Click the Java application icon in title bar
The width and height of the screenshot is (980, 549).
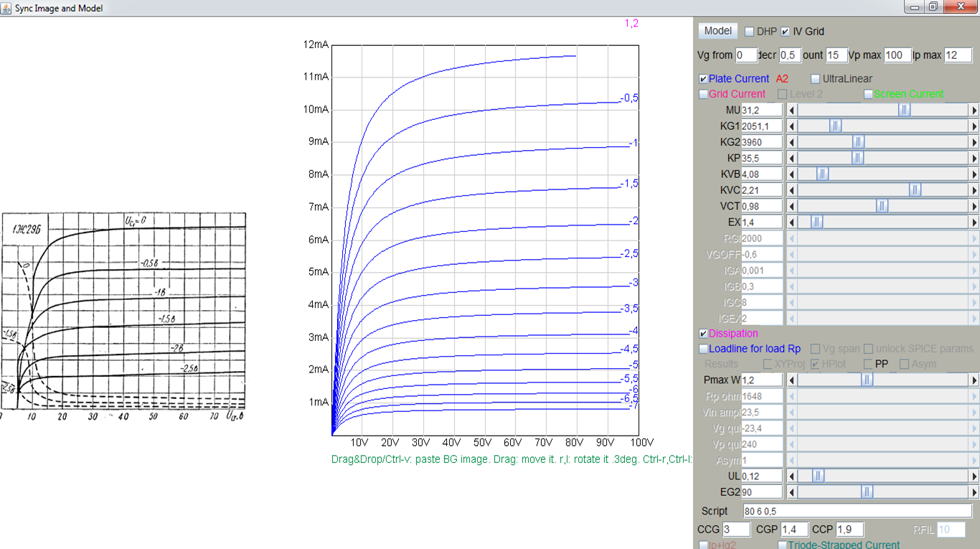6,8
